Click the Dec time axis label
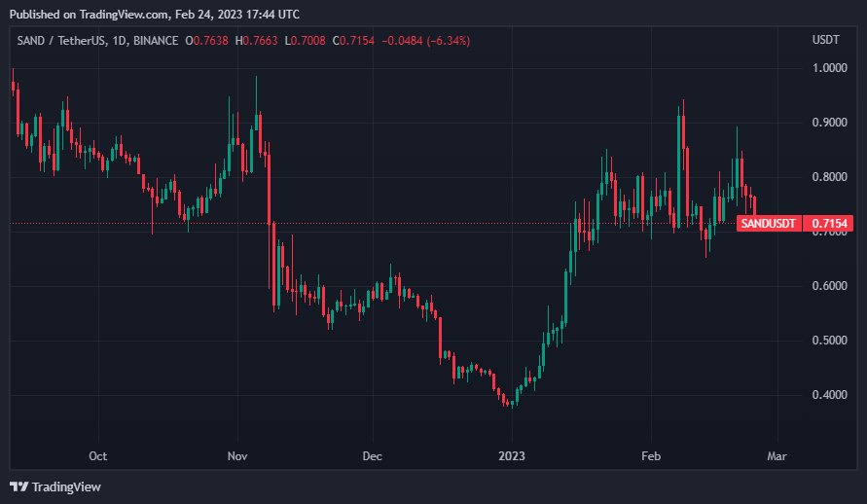 point(372,456)
